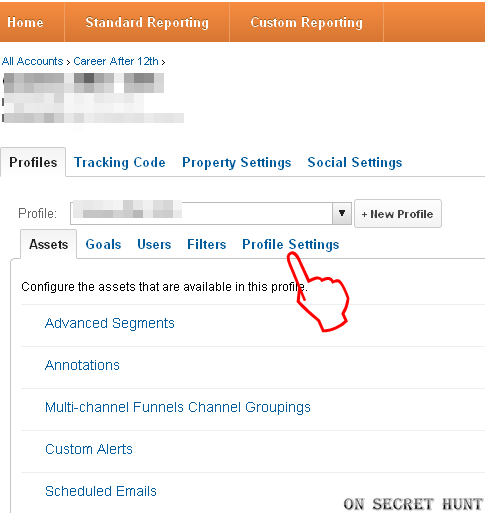Image resolution: width=485 pixels, height=513 pixels.
Task: Expand the Profile dropdown arrow
Action: pyautogui.click(x=342, y=213)
